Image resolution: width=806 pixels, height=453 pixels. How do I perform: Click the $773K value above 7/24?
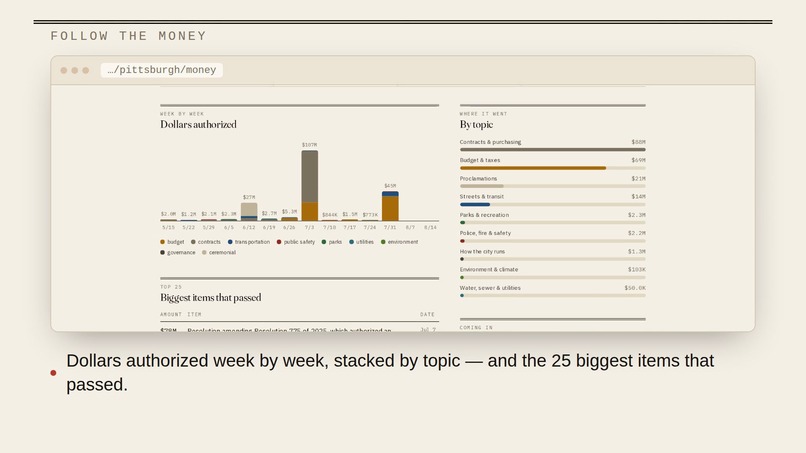tap(370, 215)
